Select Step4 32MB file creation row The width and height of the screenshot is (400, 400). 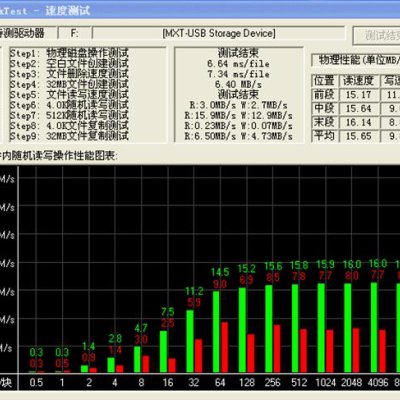69,84
